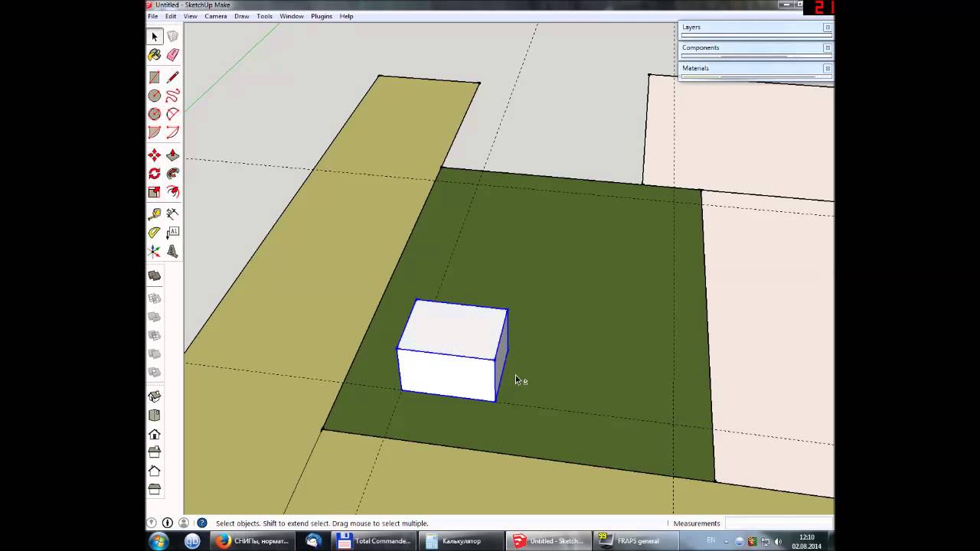
Task: Expand the collapsed Materials panel
Action: coord(750,68)
